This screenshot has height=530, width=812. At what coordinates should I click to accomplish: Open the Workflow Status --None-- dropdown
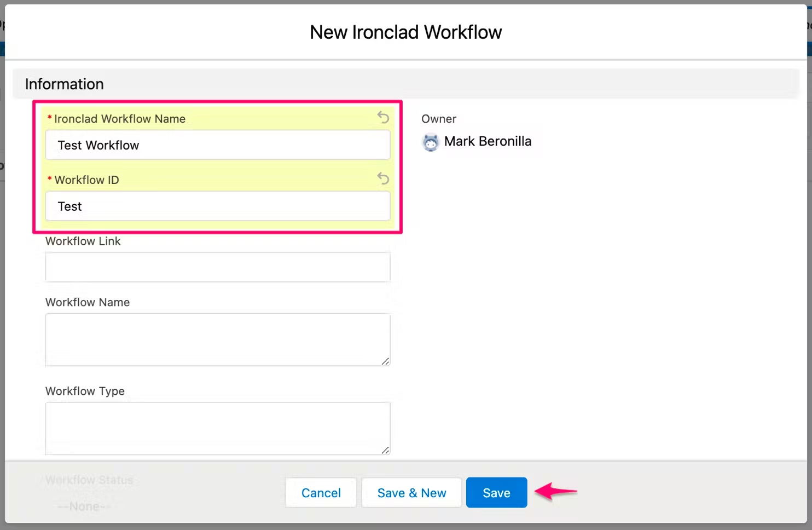[x=85, y=506]
